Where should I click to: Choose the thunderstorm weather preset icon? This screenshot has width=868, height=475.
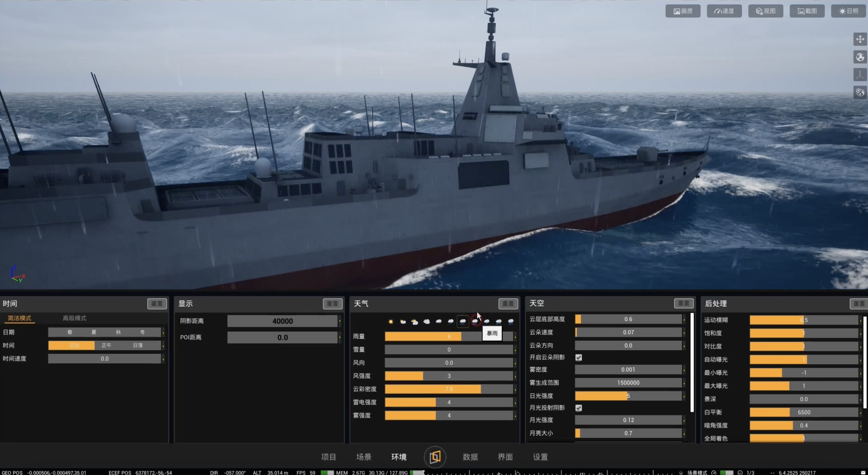tap(510, 321)
